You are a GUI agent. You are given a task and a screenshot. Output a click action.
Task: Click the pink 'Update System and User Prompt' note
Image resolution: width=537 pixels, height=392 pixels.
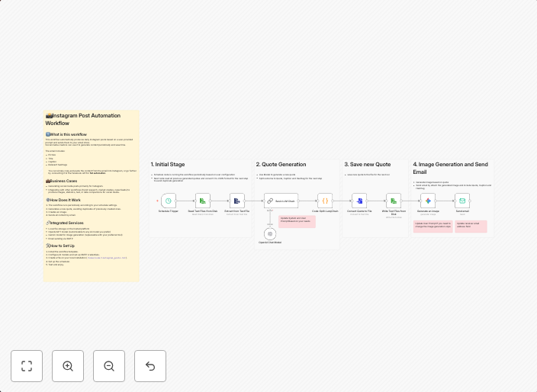[x=297, y=221]
